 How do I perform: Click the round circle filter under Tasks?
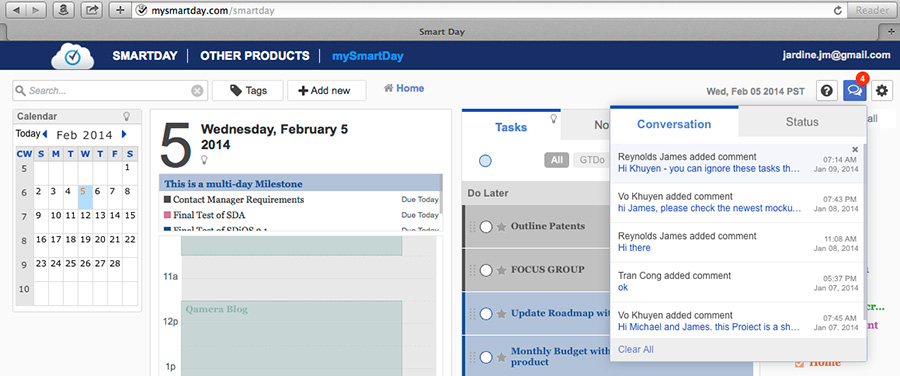[x=485, y=161]
